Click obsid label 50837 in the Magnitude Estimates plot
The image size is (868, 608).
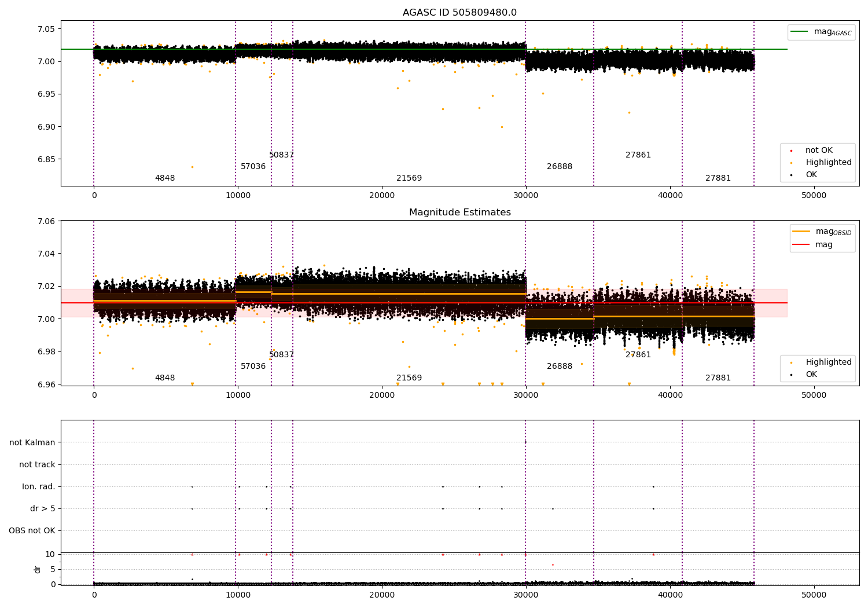pyautogui.click(x=282, y=355)
